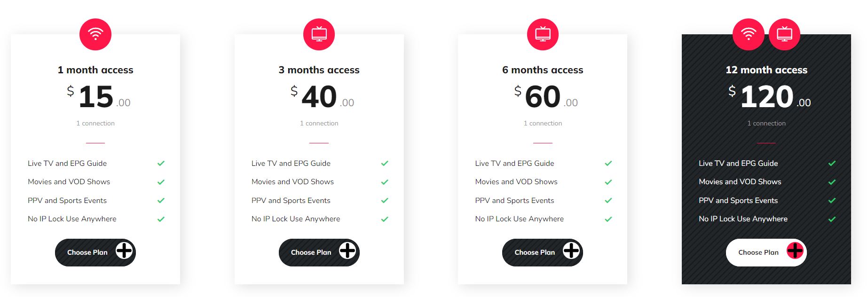868x297 pixels.
Task: Click Choose Plan for the 12 month access plan
Action: (x=766, y=252)
